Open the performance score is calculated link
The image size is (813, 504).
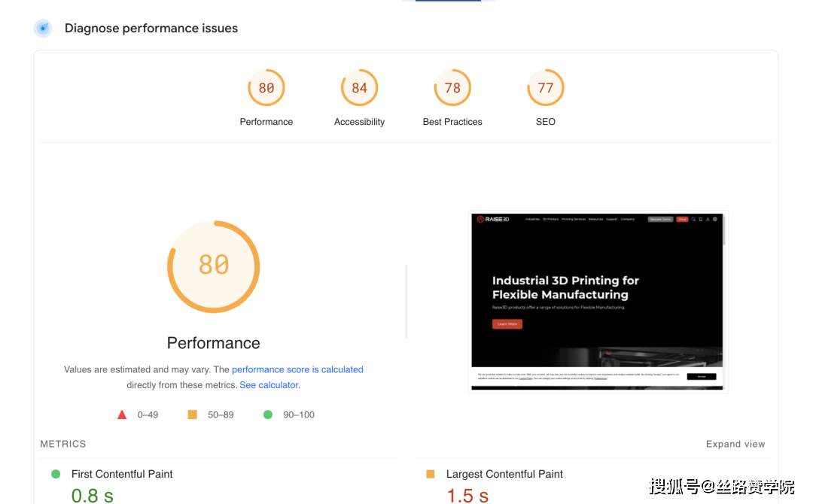pyautogui.click(x=297, y=369)
